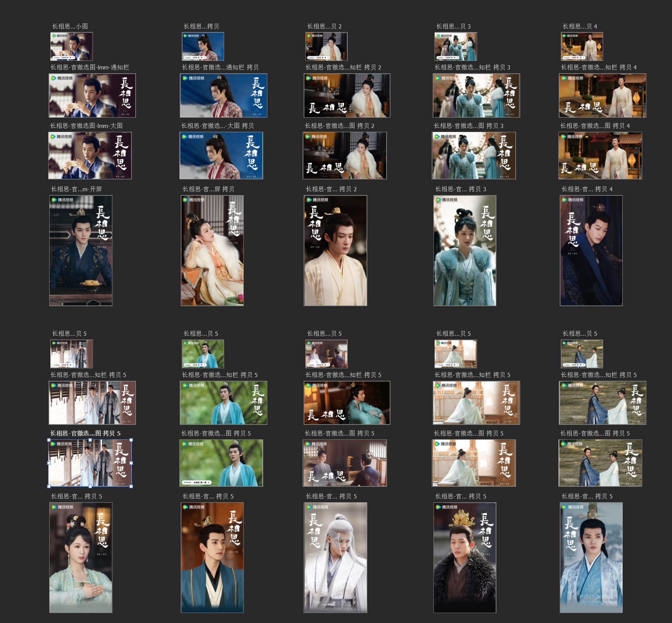Select the 图 拷贝 5 artboard with woman in white gown

474,463
